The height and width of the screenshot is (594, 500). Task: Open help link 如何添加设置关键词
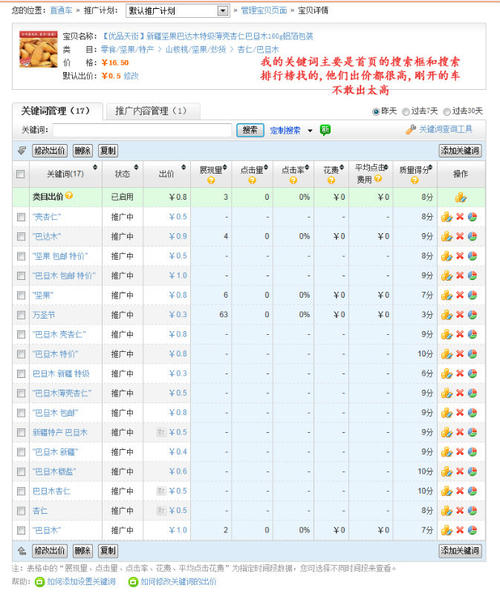point(81,581)
